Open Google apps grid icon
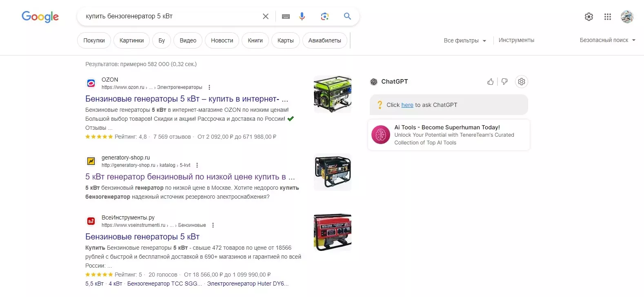Screen dimensions: 644x297 [x=608, y=17]
